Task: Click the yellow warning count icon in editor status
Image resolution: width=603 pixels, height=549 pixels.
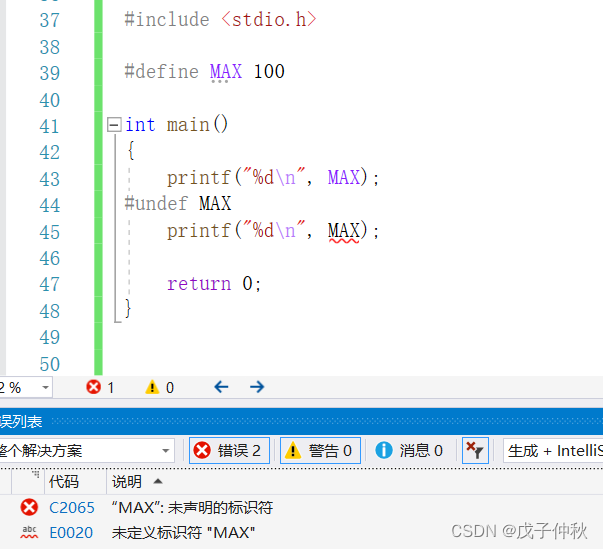Action: pyautogui.click(x=152, y=387)
